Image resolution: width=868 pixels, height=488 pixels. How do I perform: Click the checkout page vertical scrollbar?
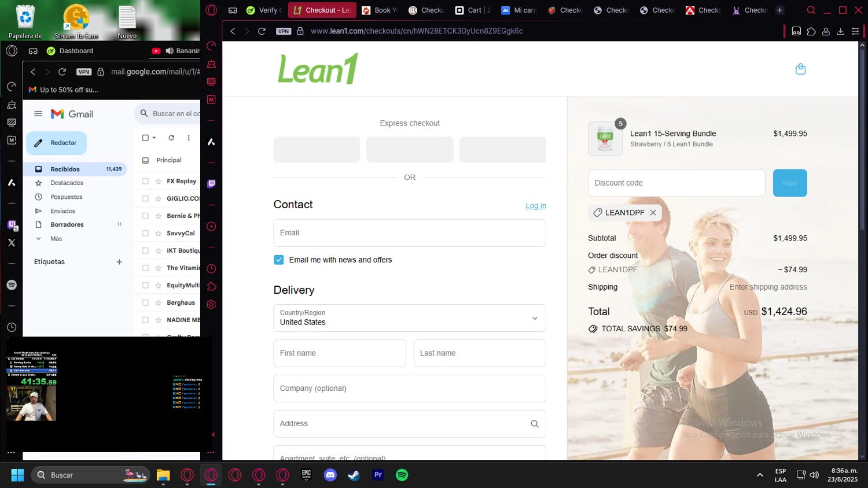point(863,139)
